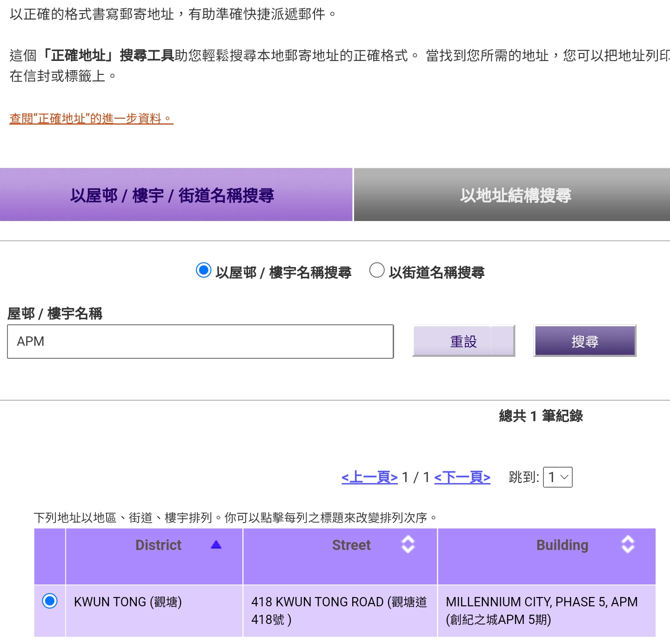This screenshot has height=644, width=670.
Task: Click the MILLENNIUM CITY, PHASE 5, APM cell
Action: 547,610
